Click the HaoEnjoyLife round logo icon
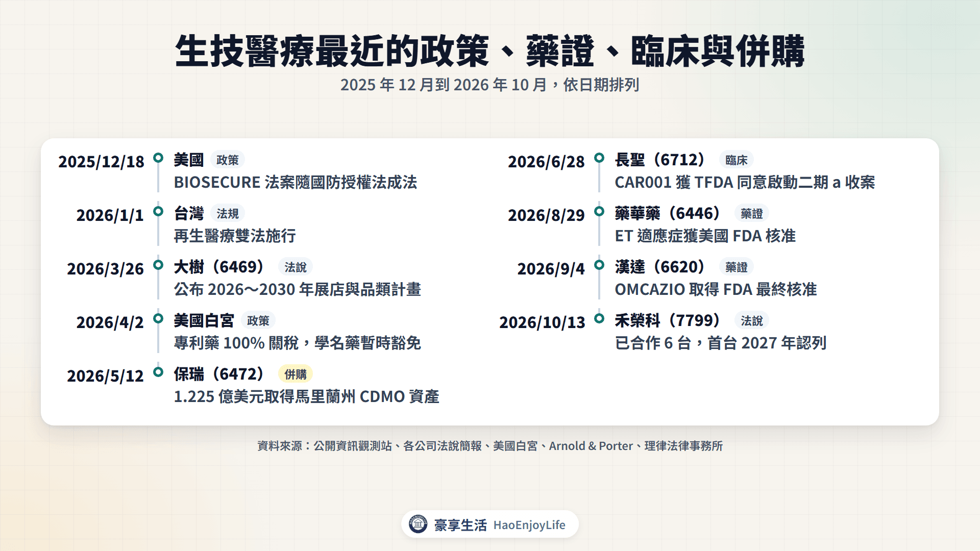Screen dimensions: 980x551 point(418,524)
